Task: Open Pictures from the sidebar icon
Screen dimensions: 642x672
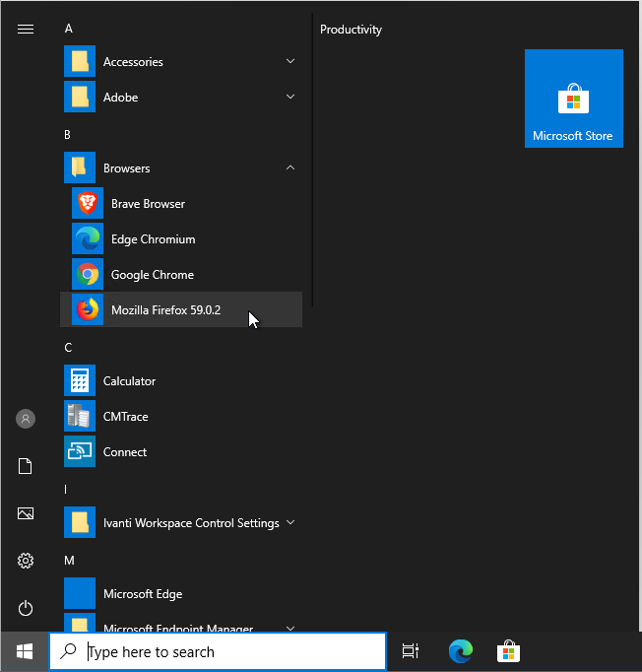Action: 26,513
